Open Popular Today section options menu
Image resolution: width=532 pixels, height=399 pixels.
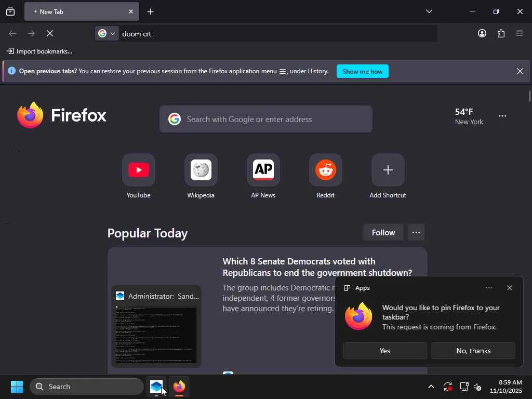point(416,232)
